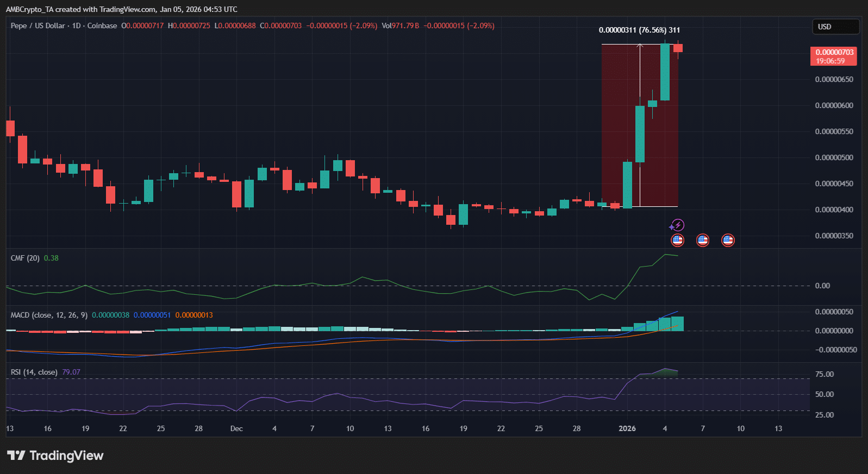Click the MACD value 0.00000038 in green
Viewport: 868px width, 474px height.
pos(110,315)
